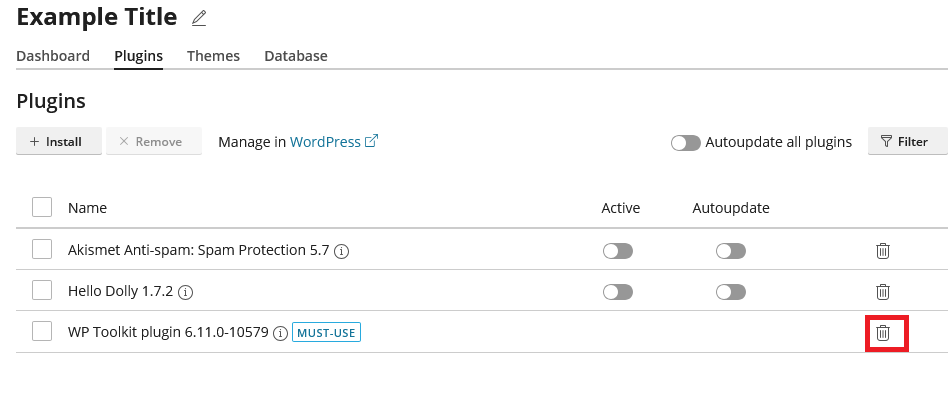948x393 pixels.
Task: Open the Filter button
Action: point(907,141)
